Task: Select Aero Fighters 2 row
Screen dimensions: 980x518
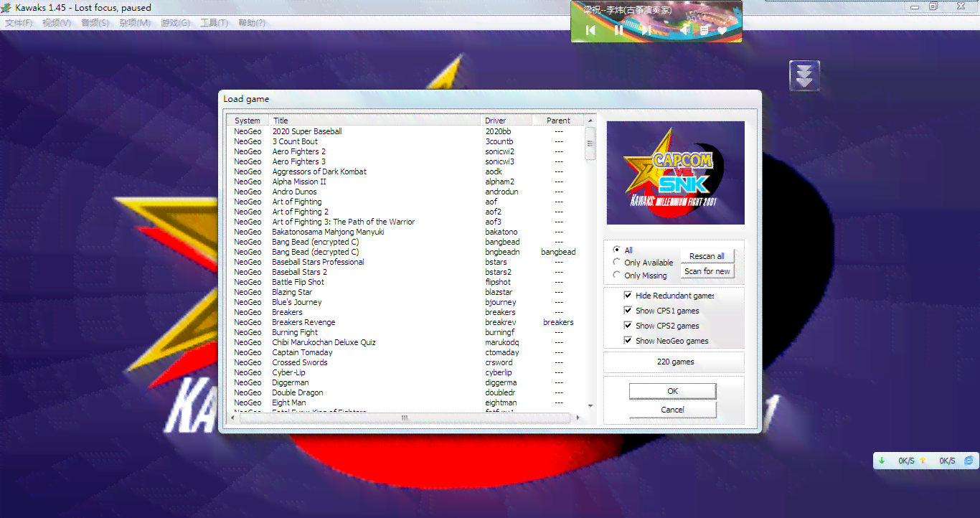Action: pos(406,151)
